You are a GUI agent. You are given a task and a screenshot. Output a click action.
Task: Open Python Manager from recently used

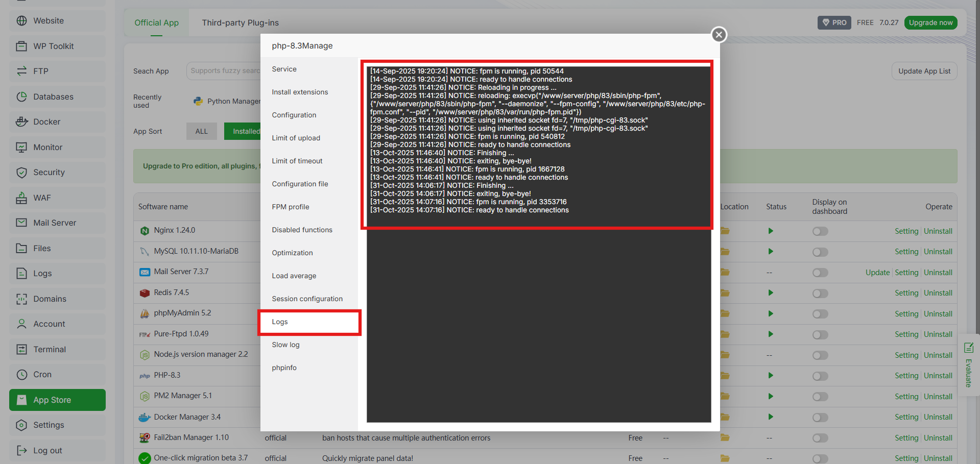coord(227,101)
